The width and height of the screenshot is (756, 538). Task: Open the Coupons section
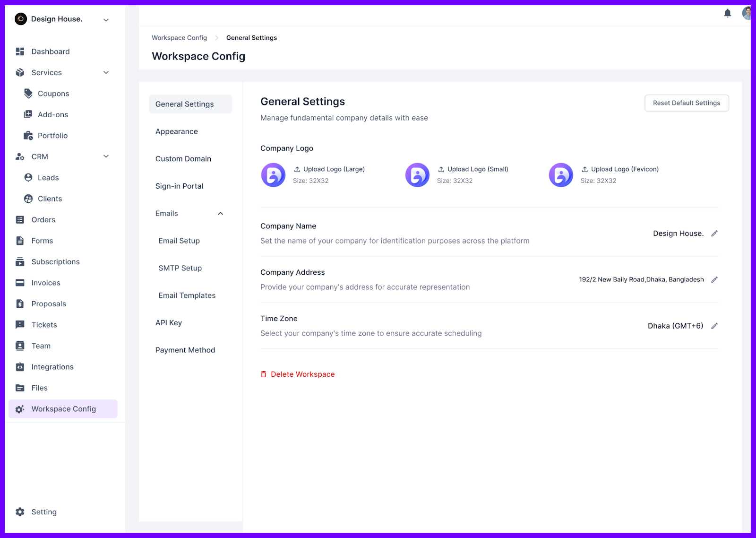(x=52, y=94)
